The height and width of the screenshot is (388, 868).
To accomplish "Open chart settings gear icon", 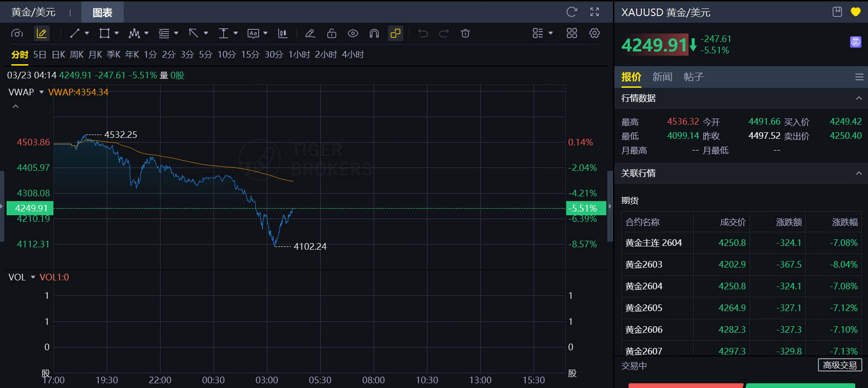I will point(594,34).
